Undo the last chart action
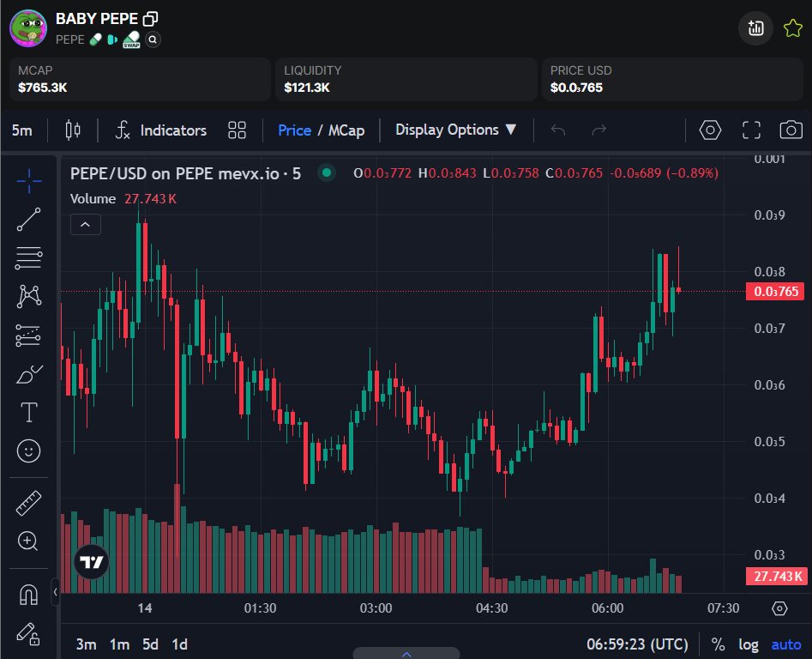Viewport: 812px width, 659px height. coord(557,130)
